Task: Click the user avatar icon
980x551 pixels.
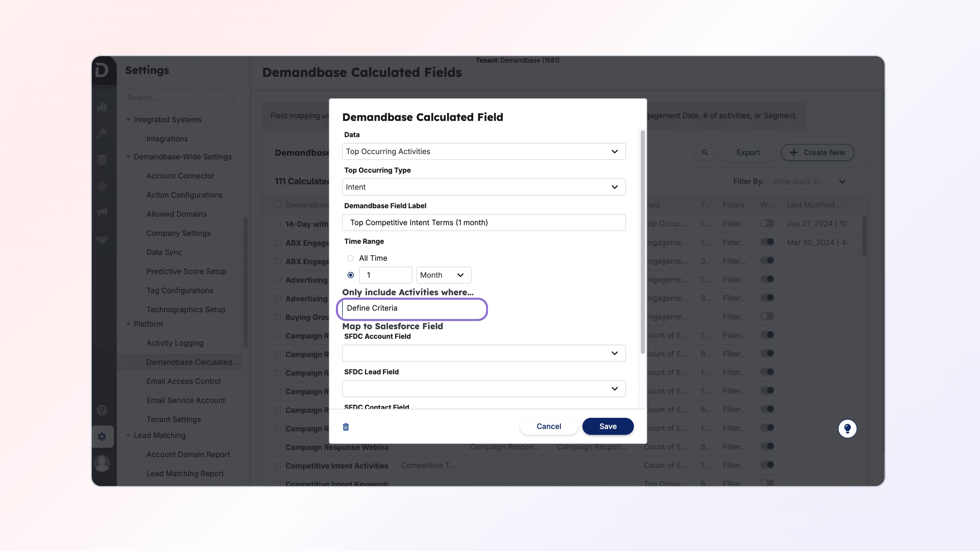Action: (x=102, y=463)
